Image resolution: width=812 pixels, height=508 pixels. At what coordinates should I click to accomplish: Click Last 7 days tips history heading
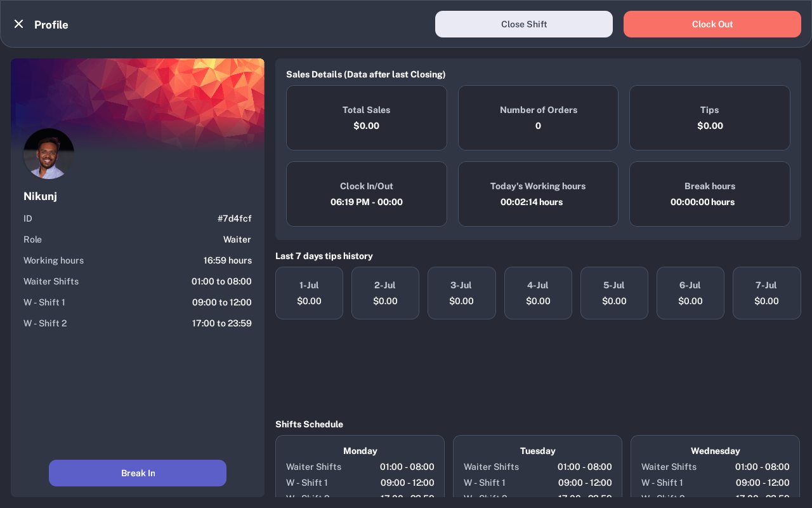(324, 256)
